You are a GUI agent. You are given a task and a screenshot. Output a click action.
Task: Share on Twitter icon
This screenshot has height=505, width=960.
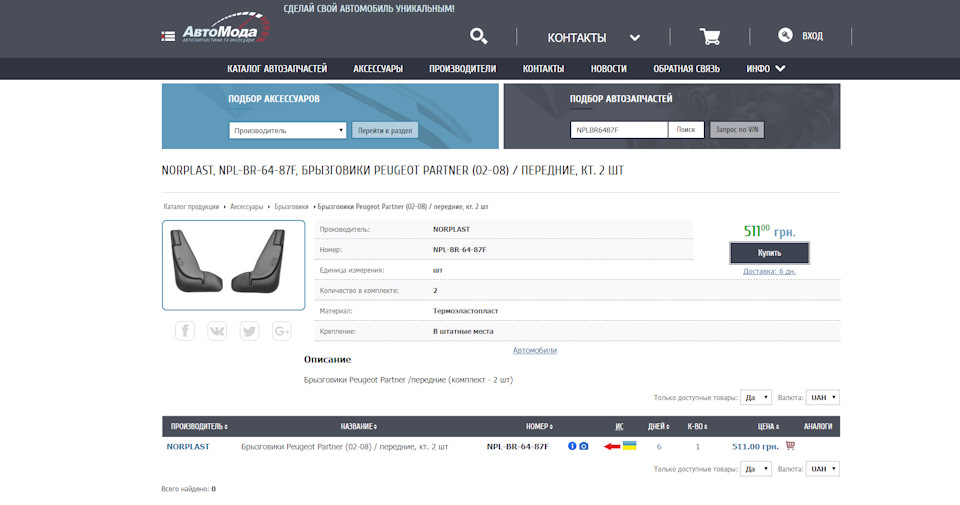coord(249,331)
